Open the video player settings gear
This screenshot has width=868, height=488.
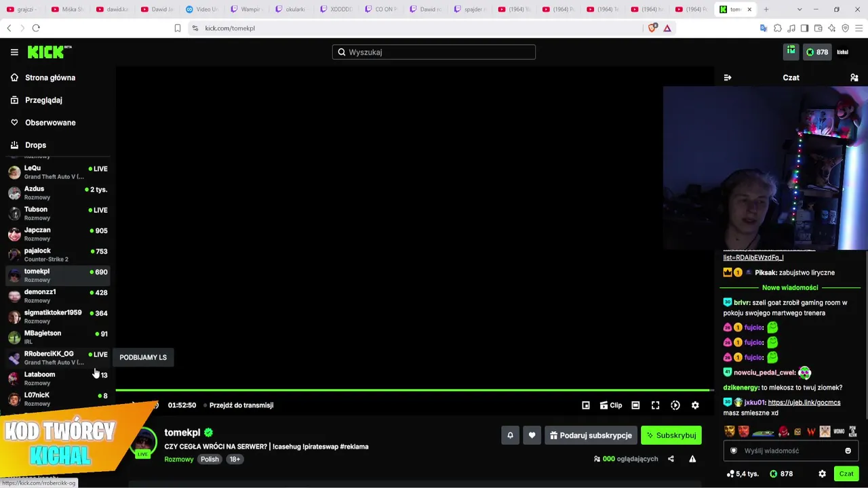(x=695, y=405)
